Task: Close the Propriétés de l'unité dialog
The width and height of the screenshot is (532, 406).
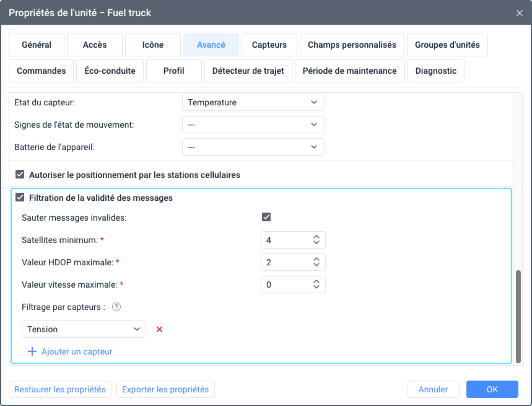Action: (519, 12)
